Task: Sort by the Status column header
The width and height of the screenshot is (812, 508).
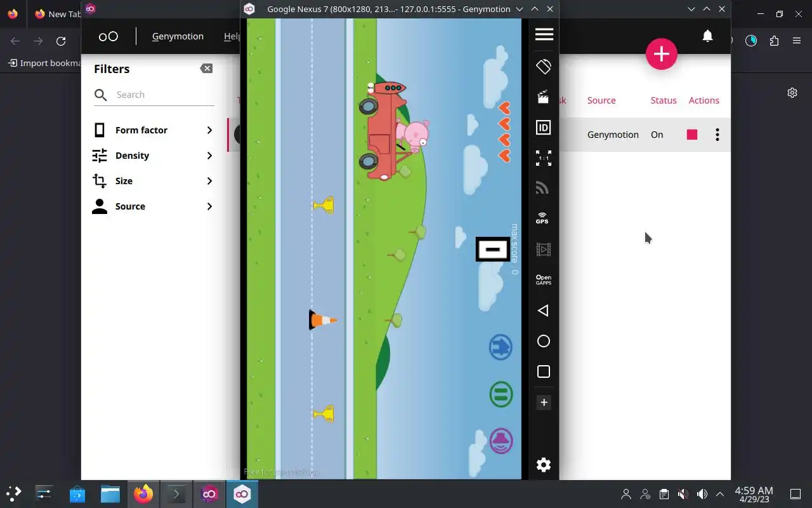Action: [664, 100]
